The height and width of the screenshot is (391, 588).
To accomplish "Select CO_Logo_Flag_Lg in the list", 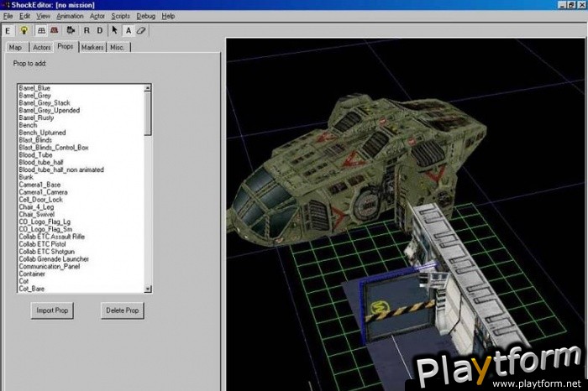I will coord(45,222).
